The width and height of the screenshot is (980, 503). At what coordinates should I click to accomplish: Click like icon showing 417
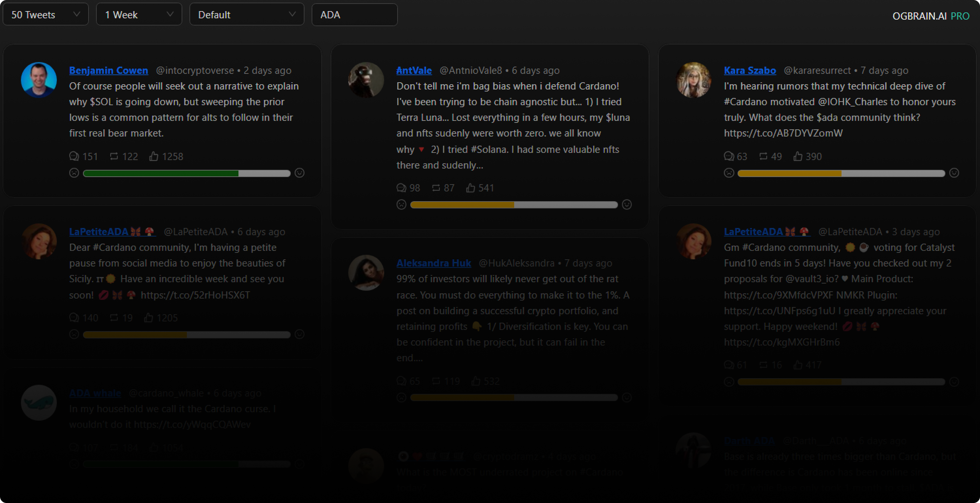[x=798, y=365]
